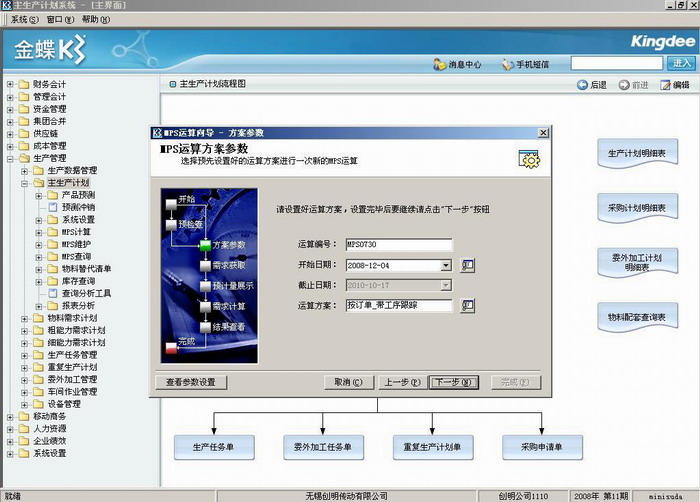Expand the 人力资源 tree node
This screenshot has width=700, height=502.
[x=10, y=429]
